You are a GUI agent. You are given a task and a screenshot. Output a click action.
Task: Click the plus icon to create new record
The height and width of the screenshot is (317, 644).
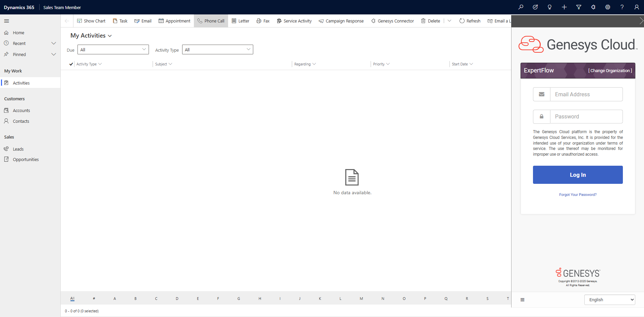pos(564,7)
